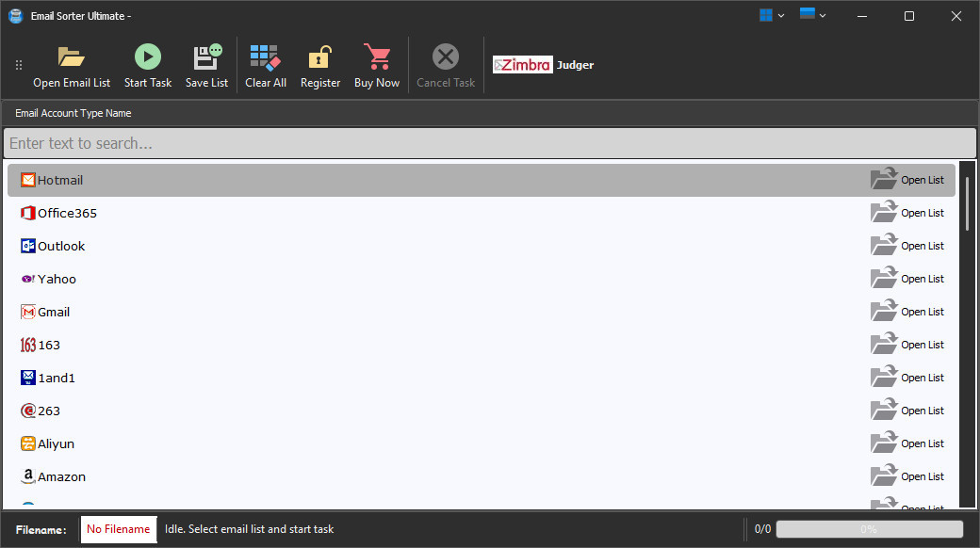The width and height of the screenshot is (980, 548).
Task: Select the Office365 row label
Action: [x=68, y=213]
